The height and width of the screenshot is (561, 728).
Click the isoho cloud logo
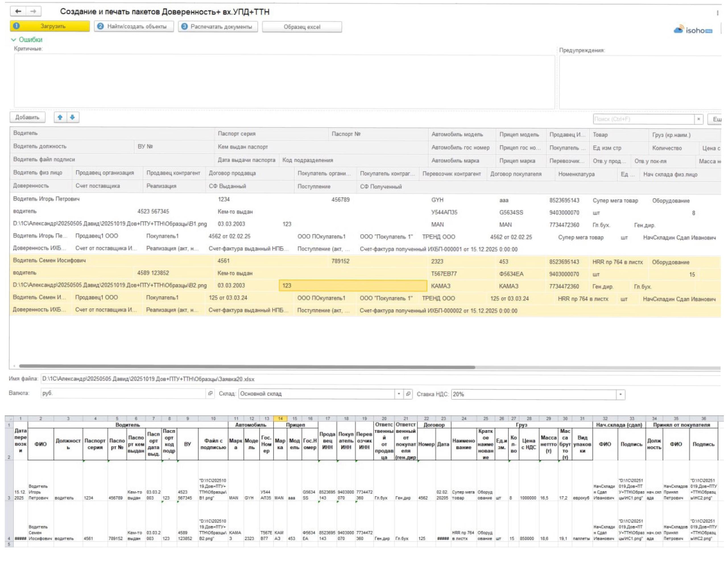[x=693, y=30]
